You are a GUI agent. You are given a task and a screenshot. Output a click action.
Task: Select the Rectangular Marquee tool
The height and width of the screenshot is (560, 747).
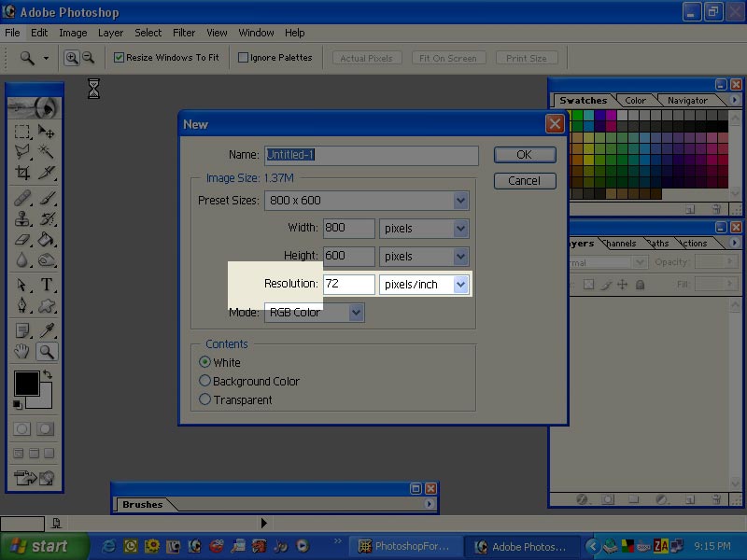point(22,132)
